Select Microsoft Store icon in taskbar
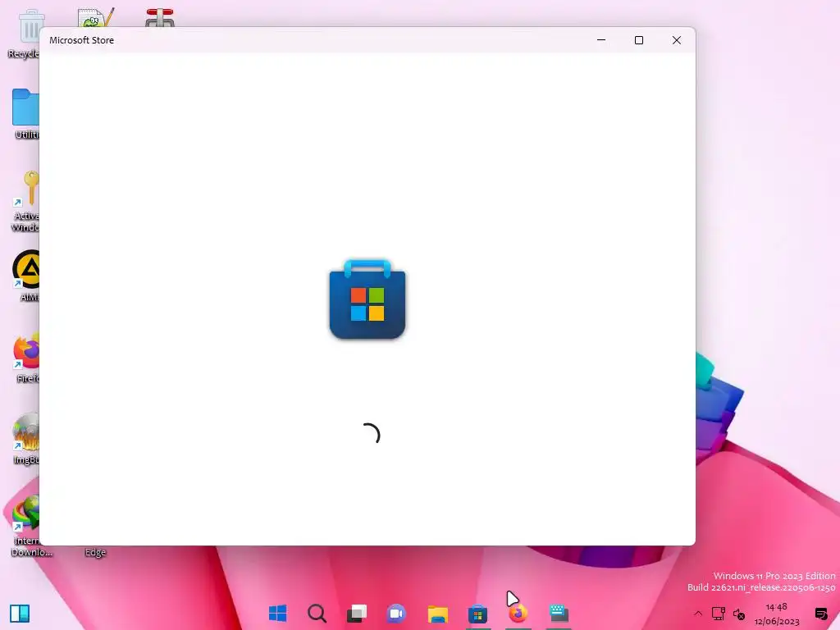Screen dimensions: 840x630 [x=477, y=614]
